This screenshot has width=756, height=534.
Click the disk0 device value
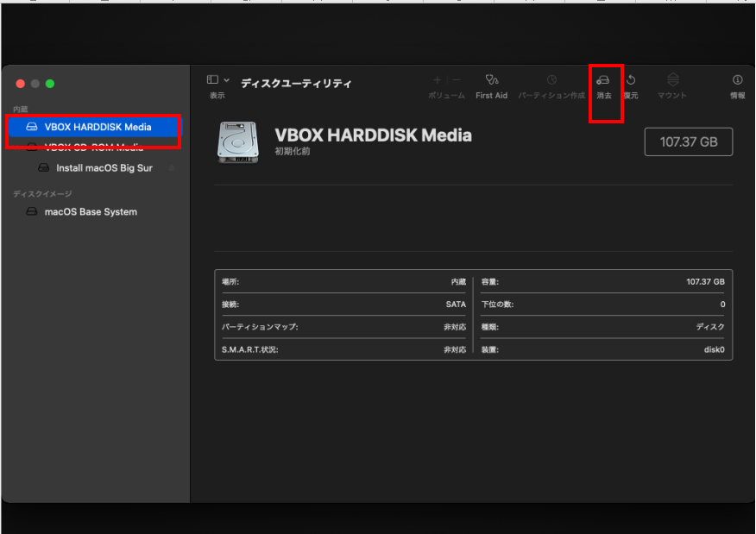point(714,349)
